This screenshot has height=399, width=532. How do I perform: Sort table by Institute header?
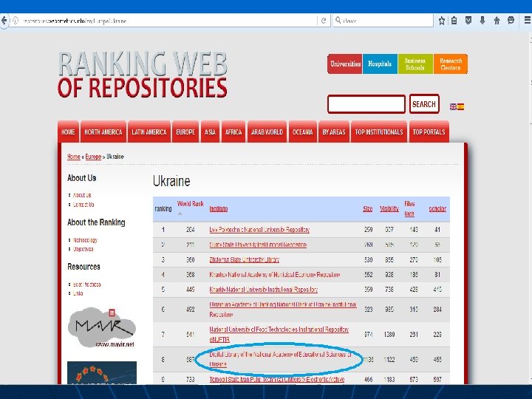click(219, 208)
